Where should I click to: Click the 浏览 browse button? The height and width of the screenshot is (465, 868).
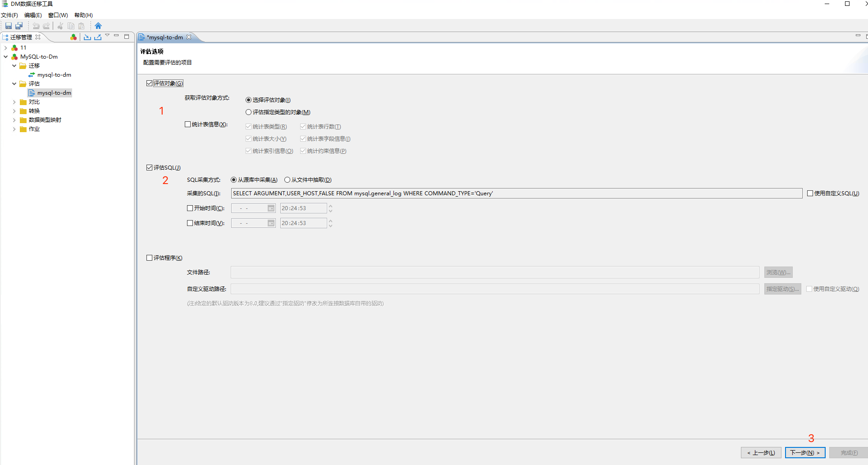pos(778,272)
